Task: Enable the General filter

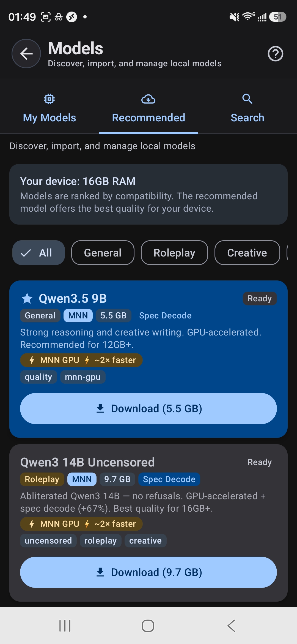Action: click(x=103, y=252)
